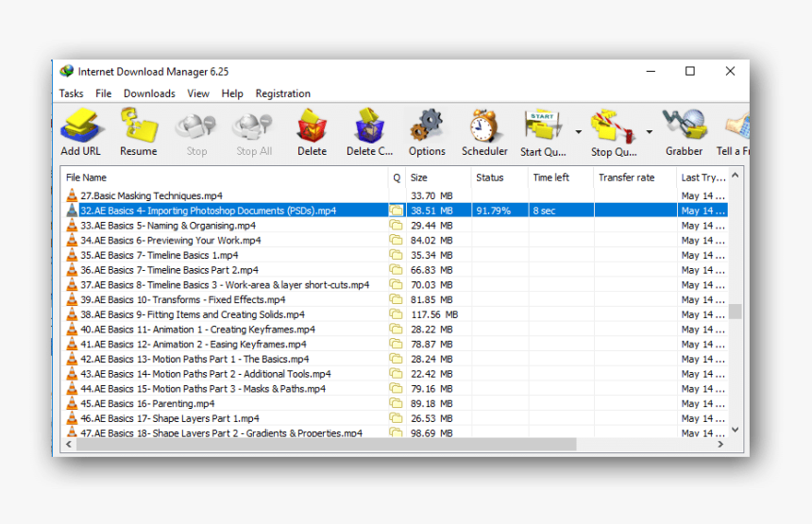Expand the Stop Queue dropdown arrow
Screen dimensions: 812x524
pos(649,132)
